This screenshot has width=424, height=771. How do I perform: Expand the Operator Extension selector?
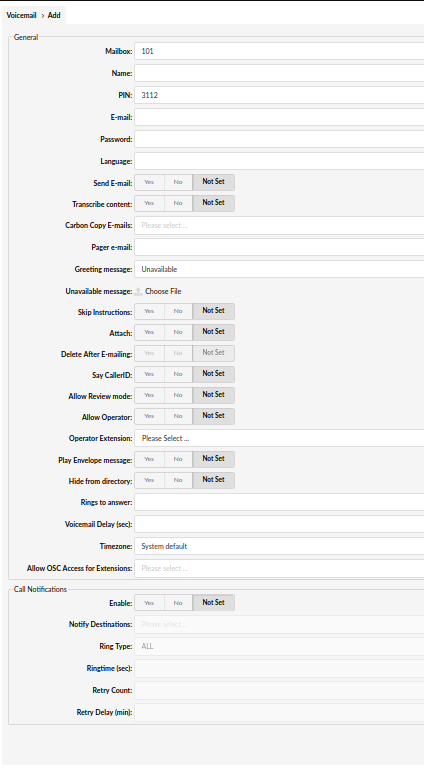click(x=279, y=439)
